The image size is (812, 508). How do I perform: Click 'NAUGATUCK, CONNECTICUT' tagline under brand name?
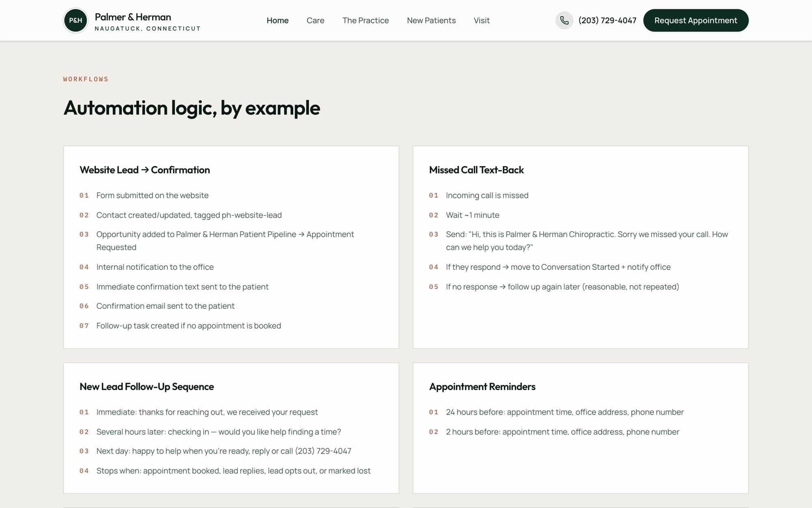tap(147, 28)
